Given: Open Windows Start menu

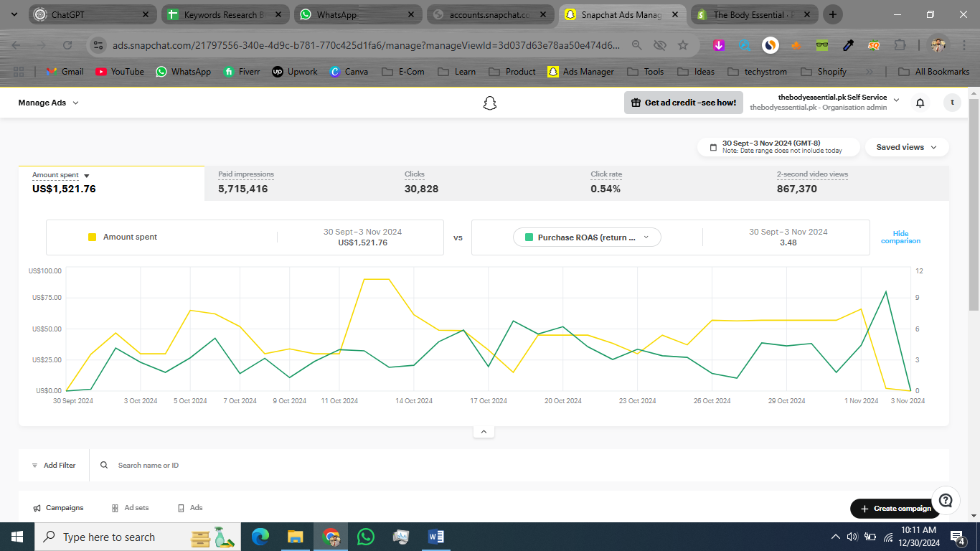Looking at the screenshot, I should (x=17, y=537).
